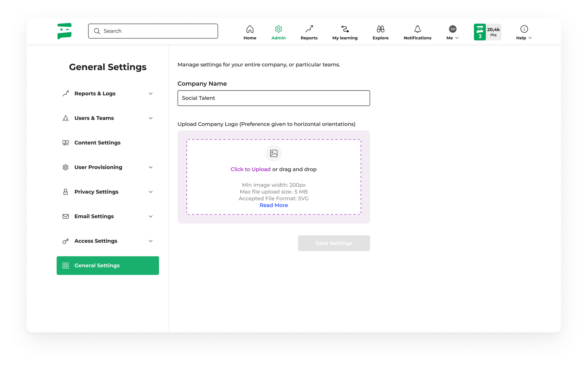This screenshot has width=588, height=368.
Task: Click the magnifier icon in search bar
Action: pos(97,31)
